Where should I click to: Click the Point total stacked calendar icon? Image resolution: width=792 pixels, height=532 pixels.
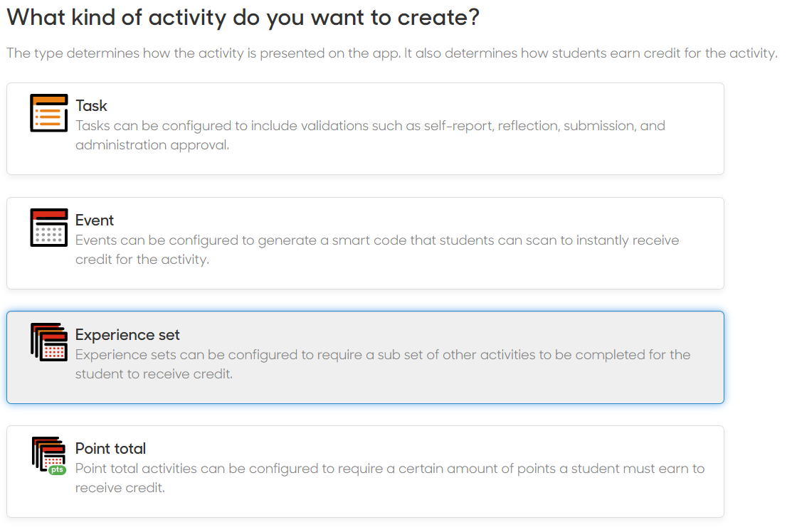48,456
